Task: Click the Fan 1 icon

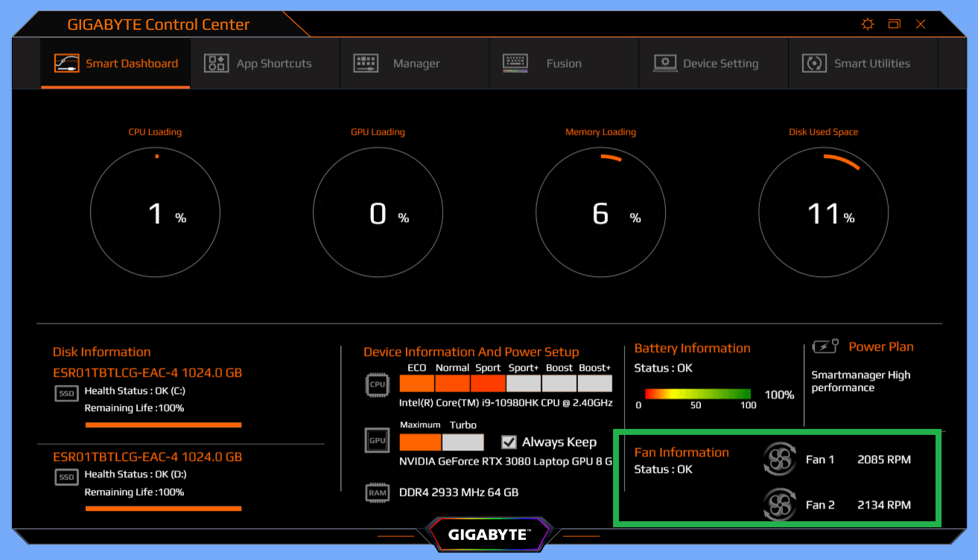Action: (780, 459)
